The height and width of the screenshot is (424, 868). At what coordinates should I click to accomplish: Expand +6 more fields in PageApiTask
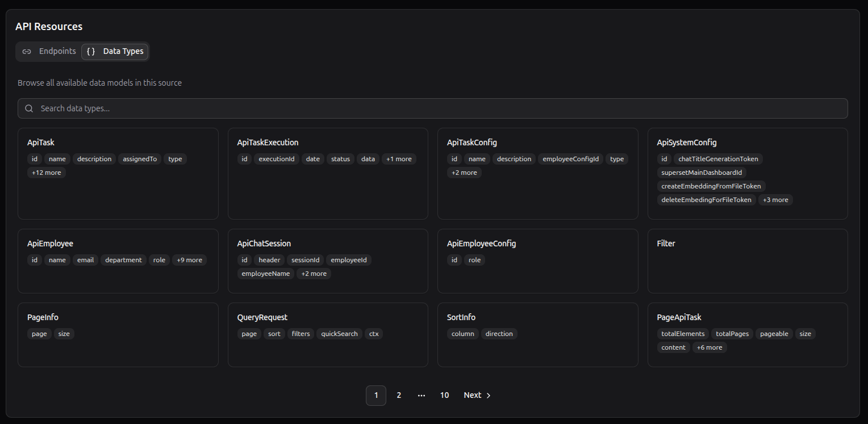click(x=710, y=347)
